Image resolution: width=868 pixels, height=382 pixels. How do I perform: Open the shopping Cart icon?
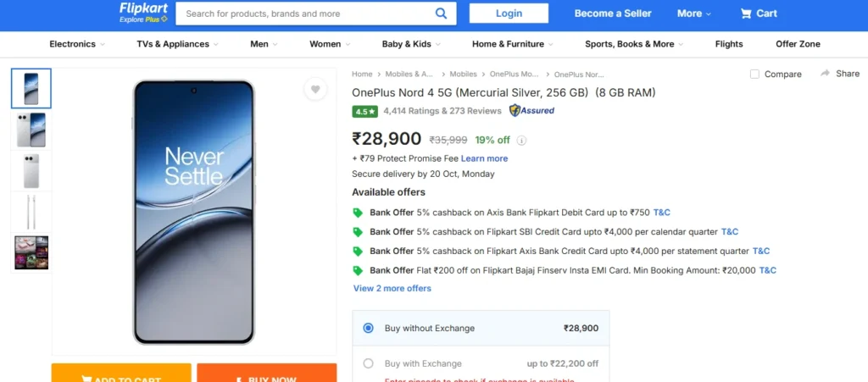click(x=746, y=14)
